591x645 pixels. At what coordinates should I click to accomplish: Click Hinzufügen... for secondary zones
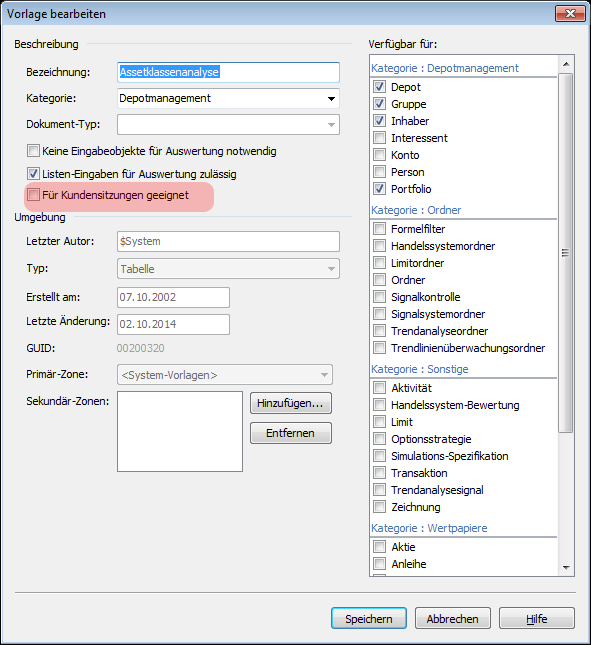click(x=290, y=403)
